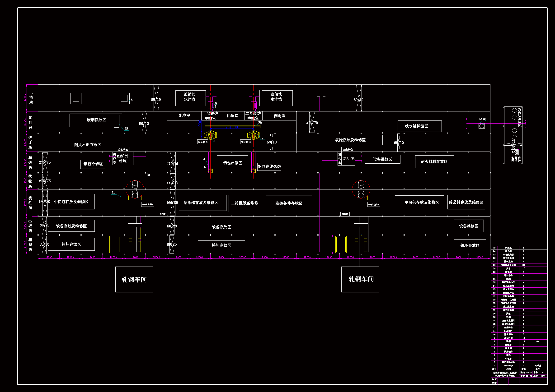Select the yellow converter symbol labeled 2
Screen dimensions: 555x392
click(x=253, y=135)
